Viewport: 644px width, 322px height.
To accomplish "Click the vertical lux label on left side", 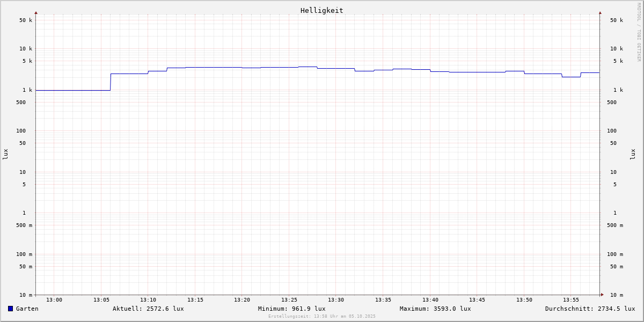I will coord(5,154).
